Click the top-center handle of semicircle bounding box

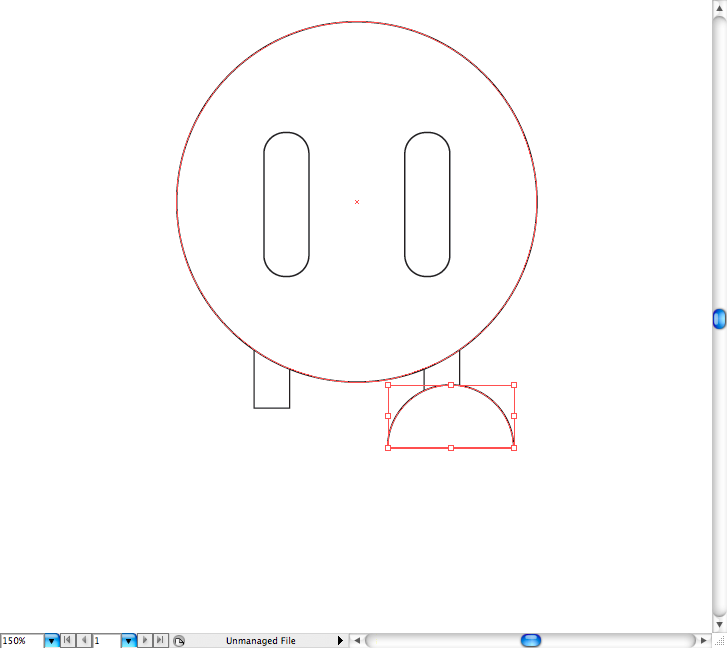451,385
